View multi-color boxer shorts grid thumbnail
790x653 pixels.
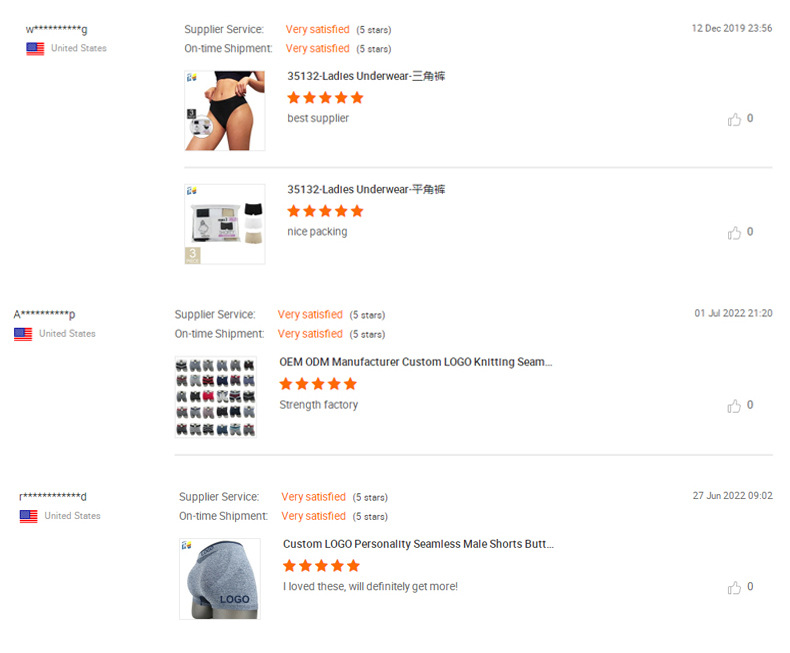coord(215,397)
